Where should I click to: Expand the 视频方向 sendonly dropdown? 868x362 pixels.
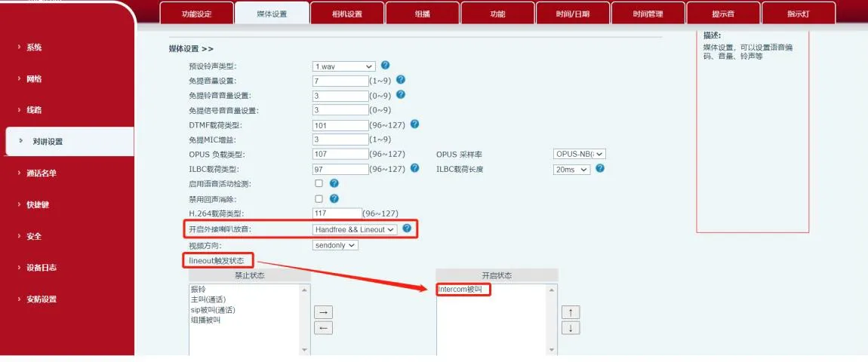[335, 245]
